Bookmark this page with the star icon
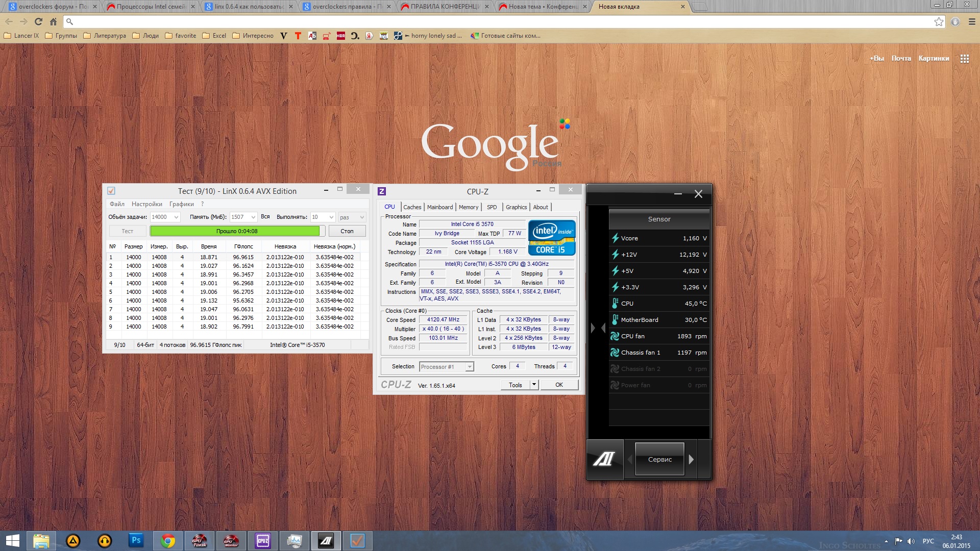This screenshot has height=551, width=980. 939,21
